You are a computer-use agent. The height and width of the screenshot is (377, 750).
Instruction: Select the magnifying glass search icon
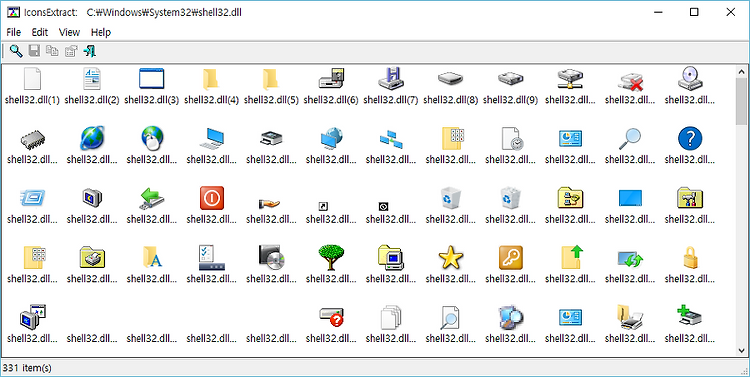[x=630, y=139]
